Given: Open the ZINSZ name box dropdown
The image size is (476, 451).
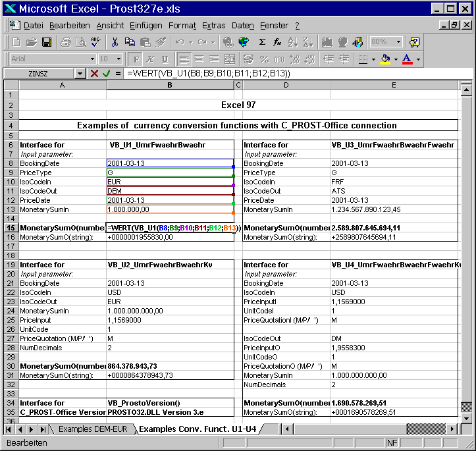Looking at the screenshot, I should point(80,74).
